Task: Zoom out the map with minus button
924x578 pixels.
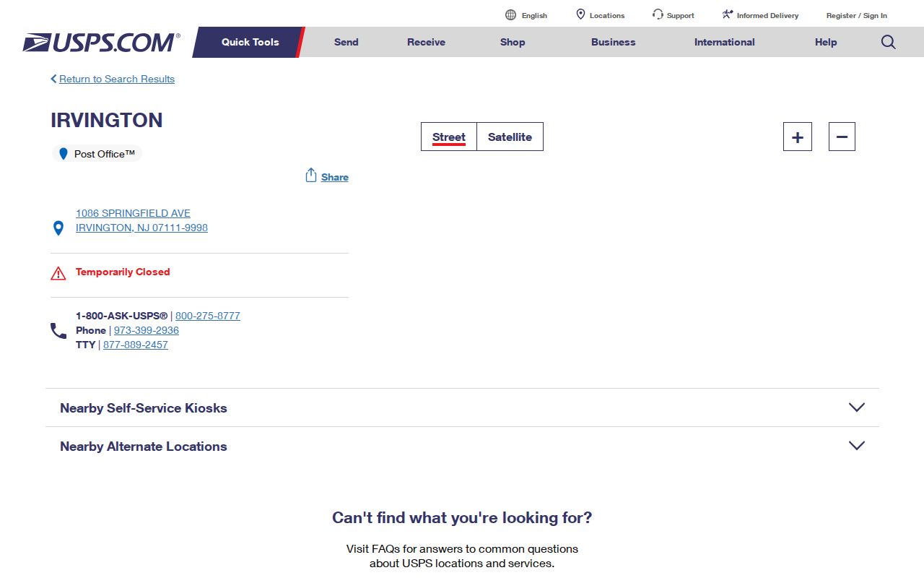Action: pos(842,137)
